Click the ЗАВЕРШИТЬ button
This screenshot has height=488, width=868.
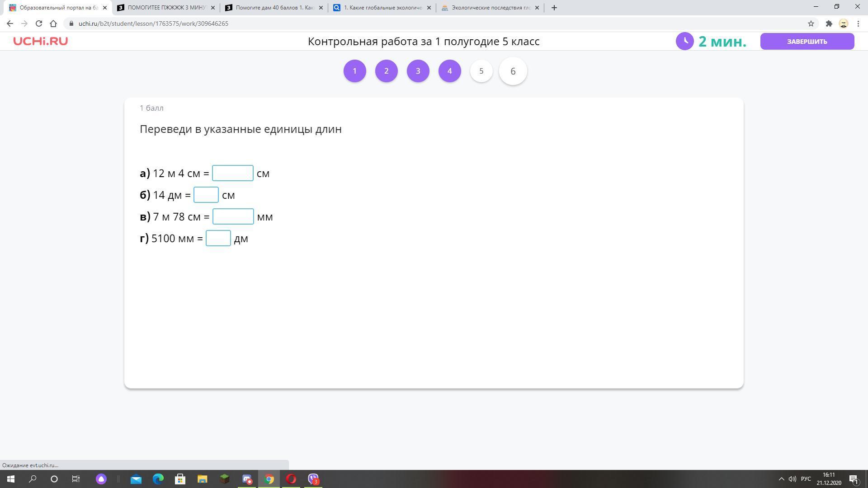click(x=807, y=41)
